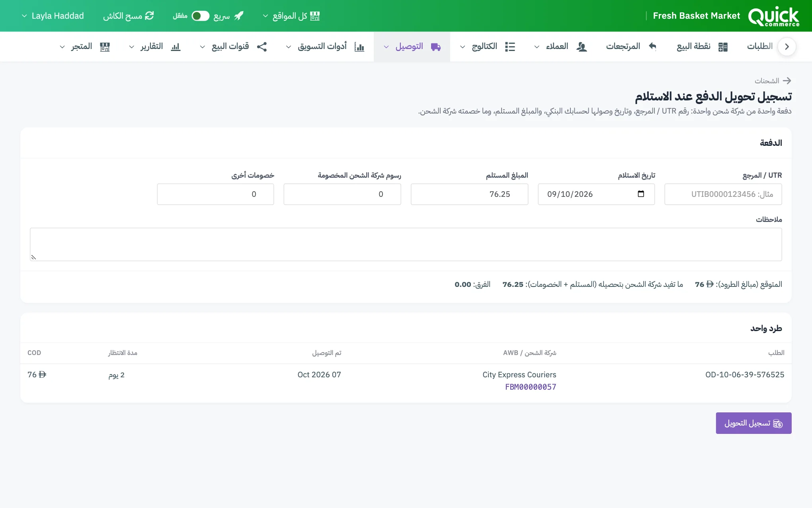Click the all-locations store icon
The width and height of the screenshot is (812, 508).
315,16
